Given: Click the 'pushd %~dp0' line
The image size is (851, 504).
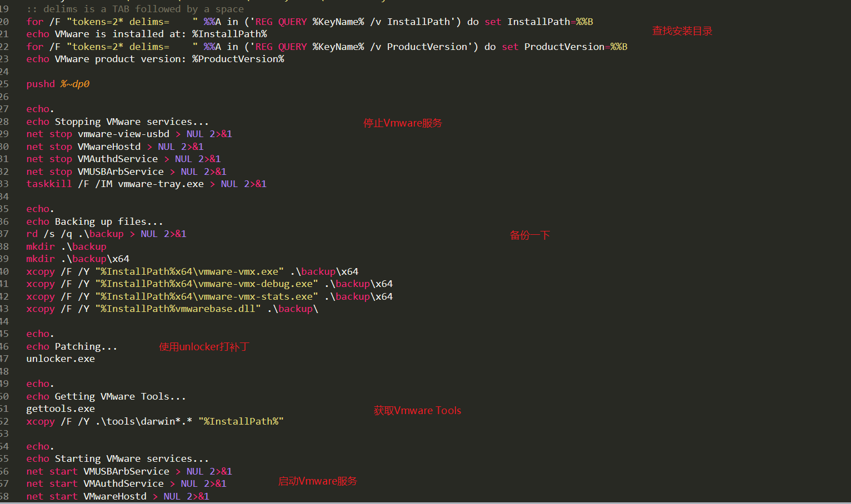Looking at the screenshot, I should tap(58, 84).
